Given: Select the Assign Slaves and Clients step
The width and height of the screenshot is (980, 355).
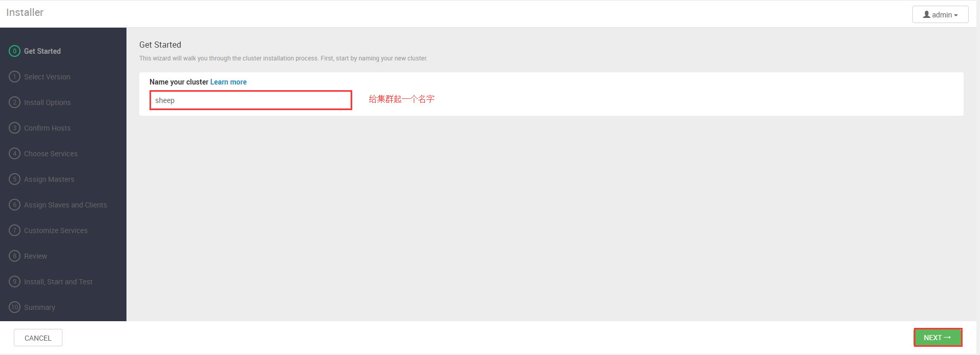Looking at the screenshot, I should pos(66,205).
